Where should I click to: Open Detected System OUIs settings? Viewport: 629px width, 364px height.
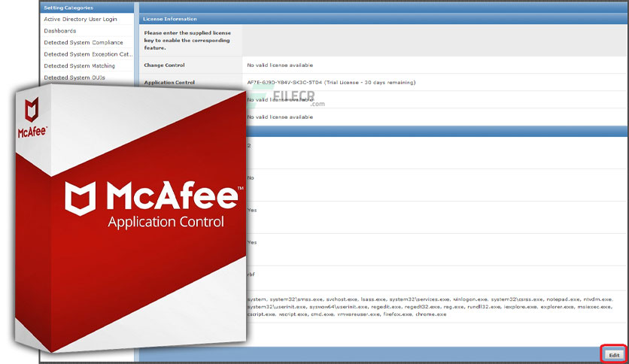point(74,77)
